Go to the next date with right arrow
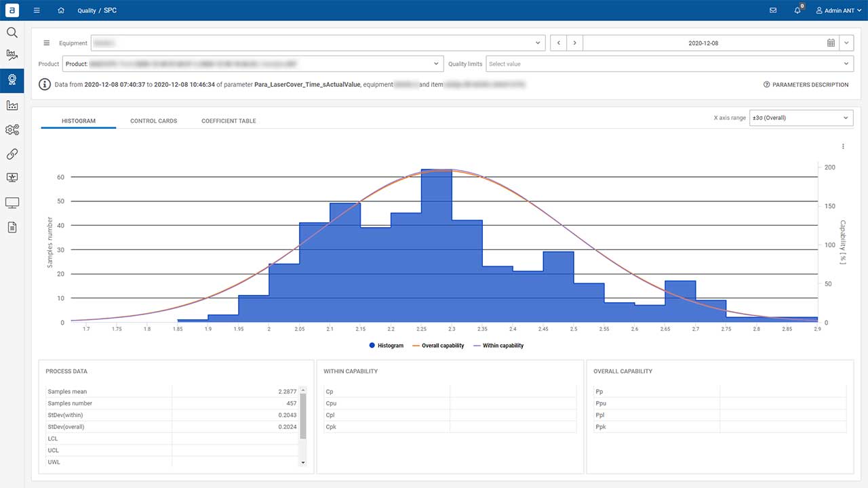Viewport: 868px width, 488px height. pos(574,43)
